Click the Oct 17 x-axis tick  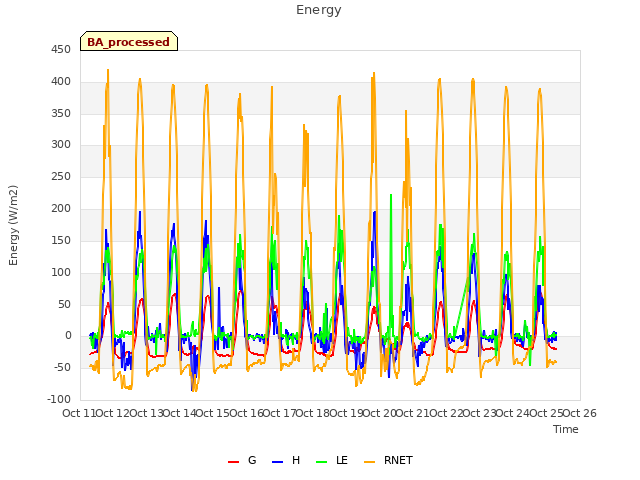click(x=279, y=413)
